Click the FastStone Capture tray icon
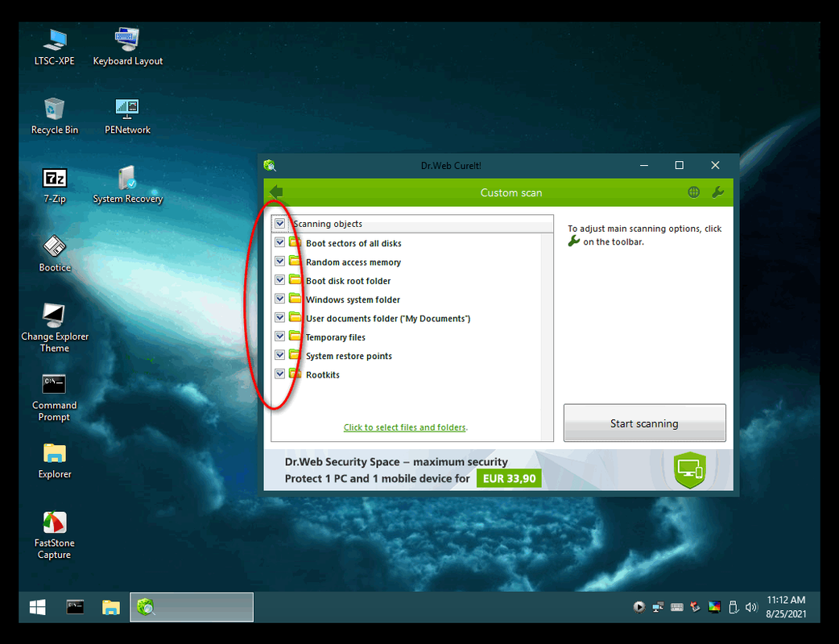Screen dimensions: 839x644 pos(695,607)
